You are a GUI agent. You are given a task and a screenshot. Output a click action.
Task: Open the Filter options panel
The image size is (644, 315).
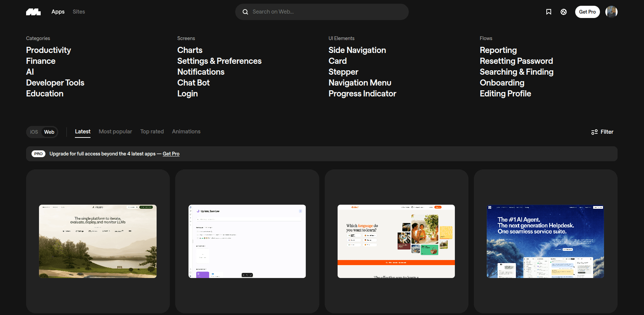[602, 132]
